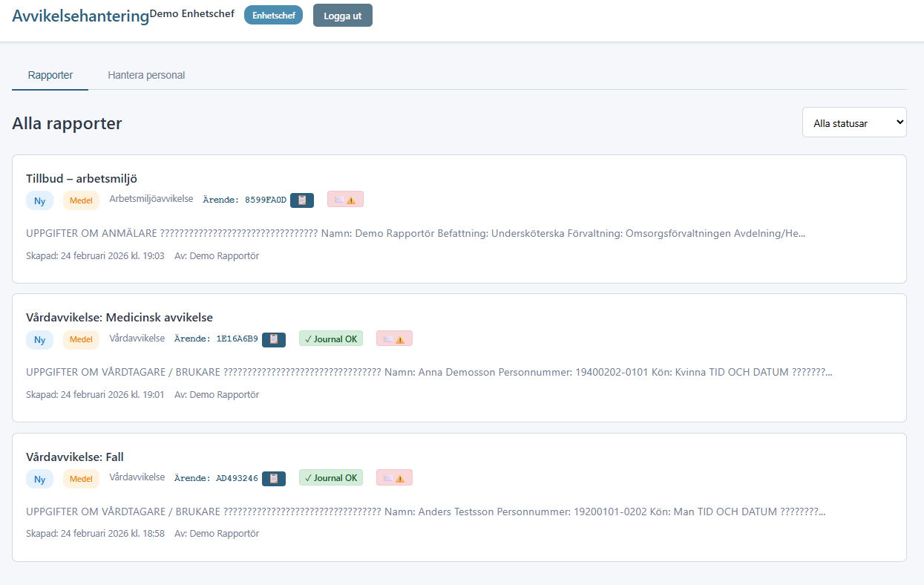Click Vårdavvikelse label next to Ärende AD493246
The width and height of the screenshot is (924, 585).
click(137, 477)
